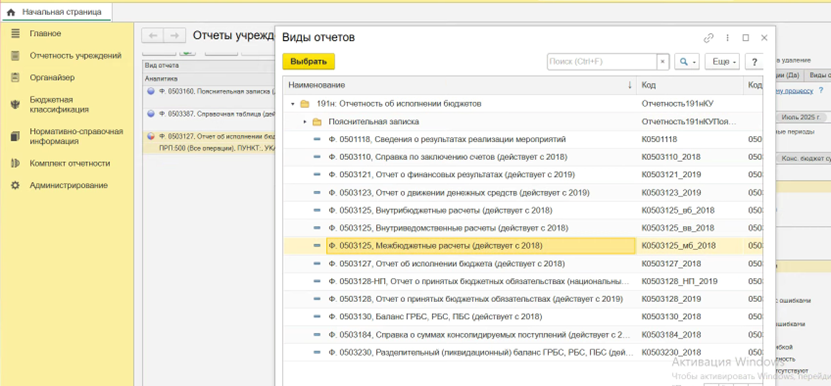
Task: Select Ф. 0503130, Баланс ГРБС, РБС, ПБС
Action: pos(435,317)
